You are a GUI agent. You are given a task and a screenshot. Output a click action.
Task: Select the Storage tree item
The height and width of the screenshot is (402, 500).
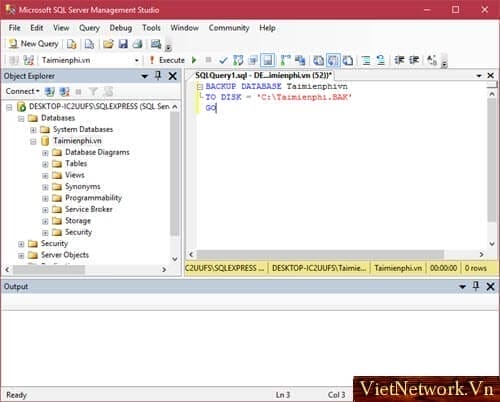[78, 221]
